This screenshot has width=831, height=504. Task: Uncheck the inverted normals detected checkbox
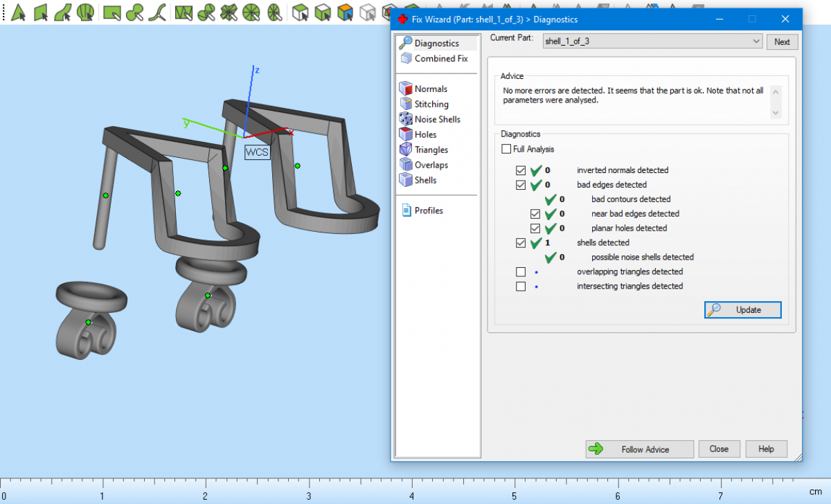tap(521, 170)
